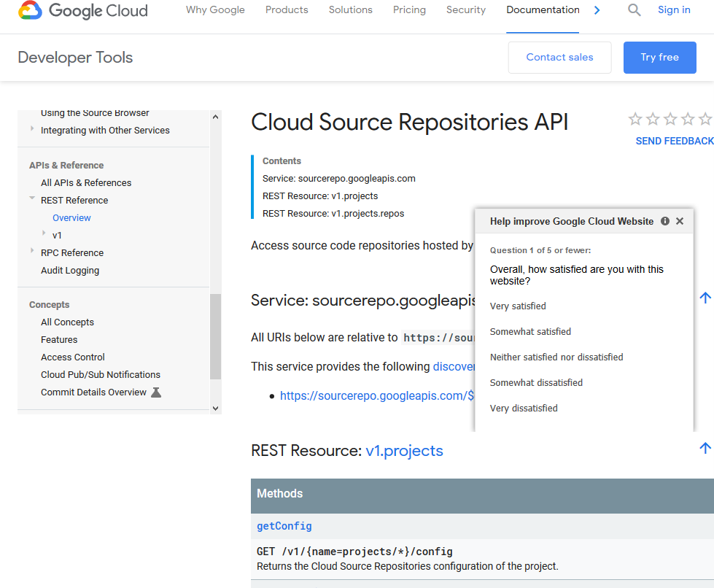
Task: Click the Methods table header
Action: click(482, 495)
